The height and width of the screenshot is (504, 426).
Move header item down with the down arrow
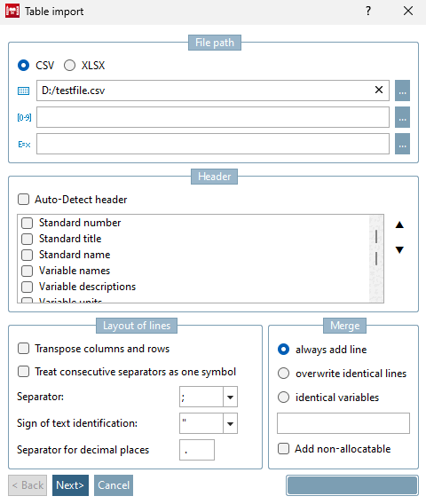(x=399, y=249)
